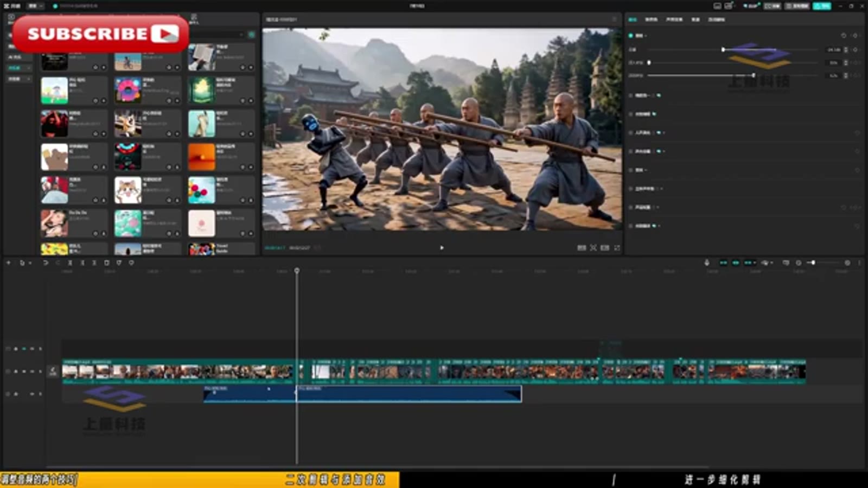868x488 pixels.
Task: Click the marker flag icon in timeline toolbar
Action: tap(119, 262)
